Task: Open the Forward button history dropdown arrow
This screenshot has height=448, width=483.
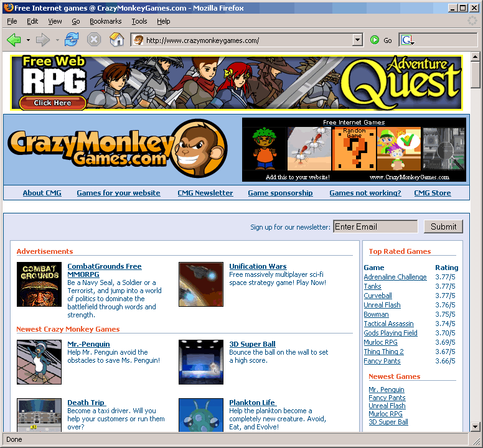Action: (x=57, y=40)
